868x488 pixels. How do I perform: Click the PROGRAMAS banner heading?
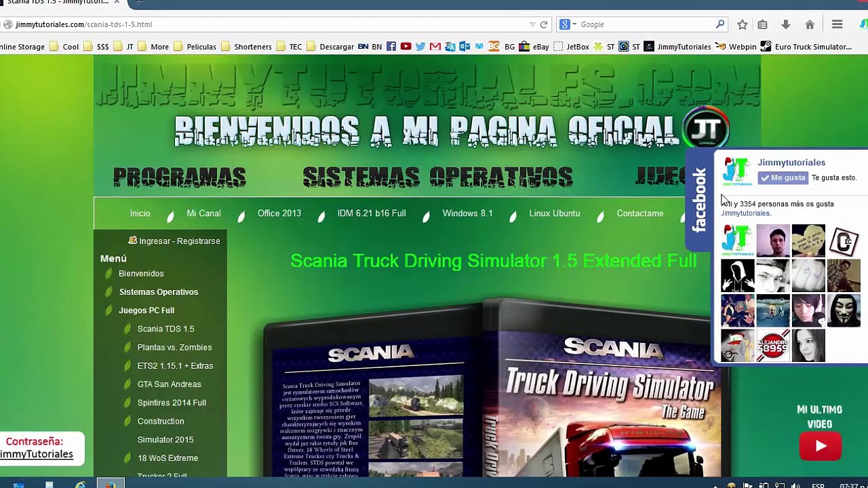click(x=180, y=178)
